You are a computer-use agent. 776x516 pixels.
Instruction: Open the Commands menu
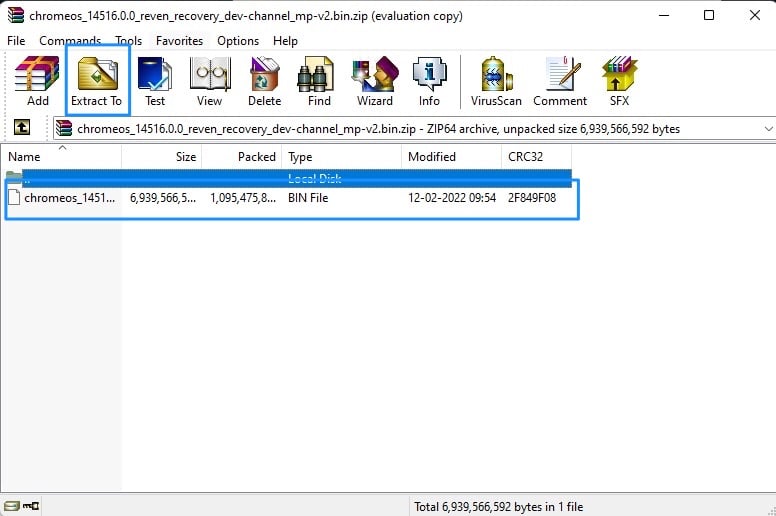(x=70, y=41)
